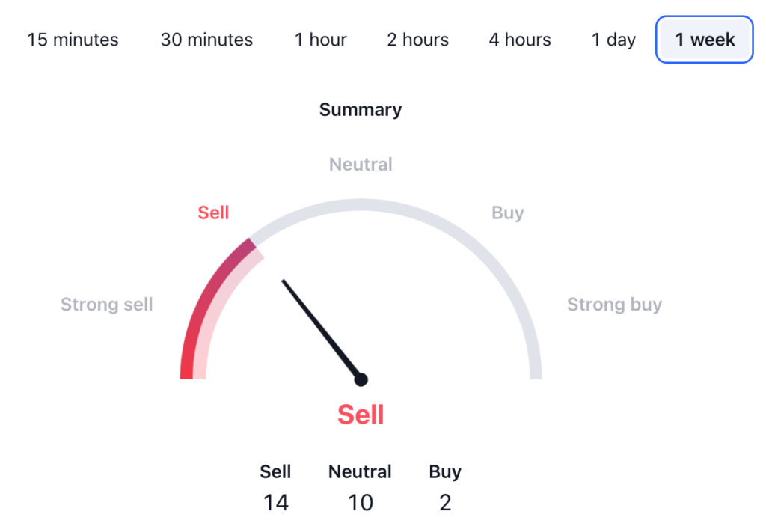Switch to the 15 minutes timeframe

(x=73, y=40)
